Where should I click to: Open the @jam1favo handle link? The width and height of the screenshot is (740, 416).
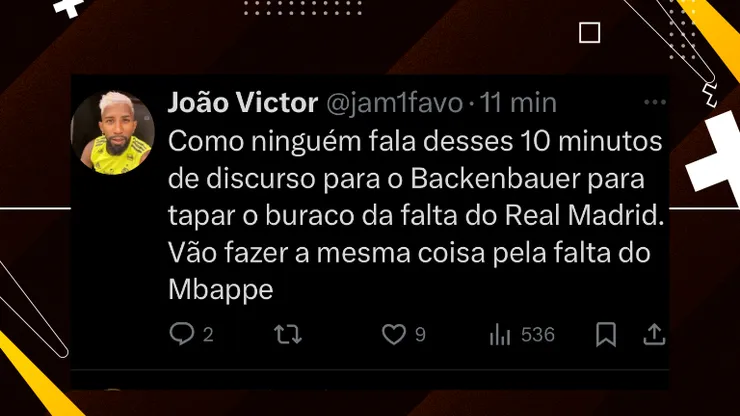pyautogui.click(x=394, y=103)
